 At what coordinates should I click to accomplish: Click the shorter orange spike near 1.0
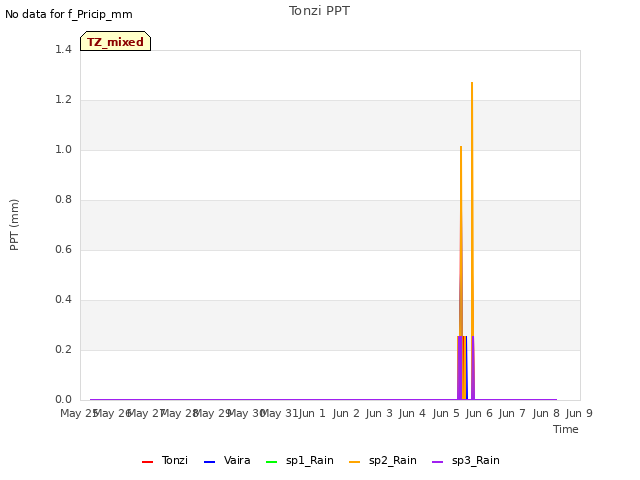coord(461,241)
